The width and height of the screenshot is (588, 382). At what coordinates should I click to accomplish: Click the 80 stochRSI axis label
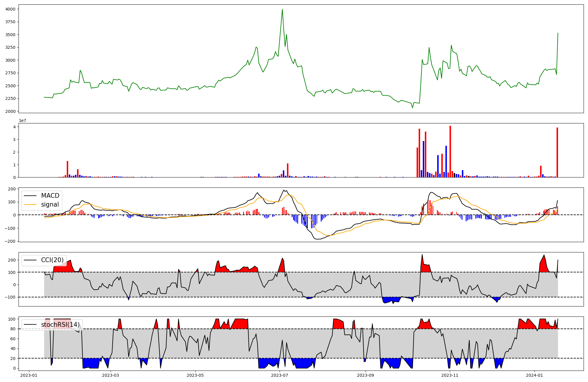[14, 329]
